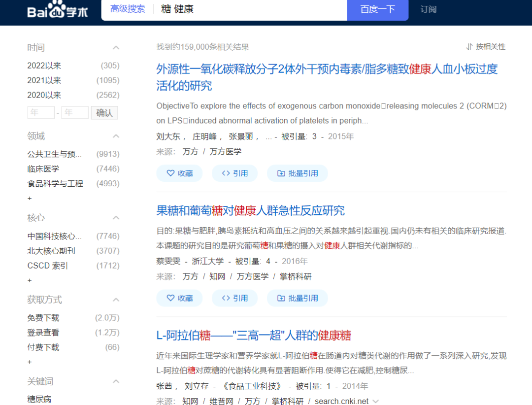Click the 确认 year range button
Viewport: 532px width, 405px height.
(104, 113)
